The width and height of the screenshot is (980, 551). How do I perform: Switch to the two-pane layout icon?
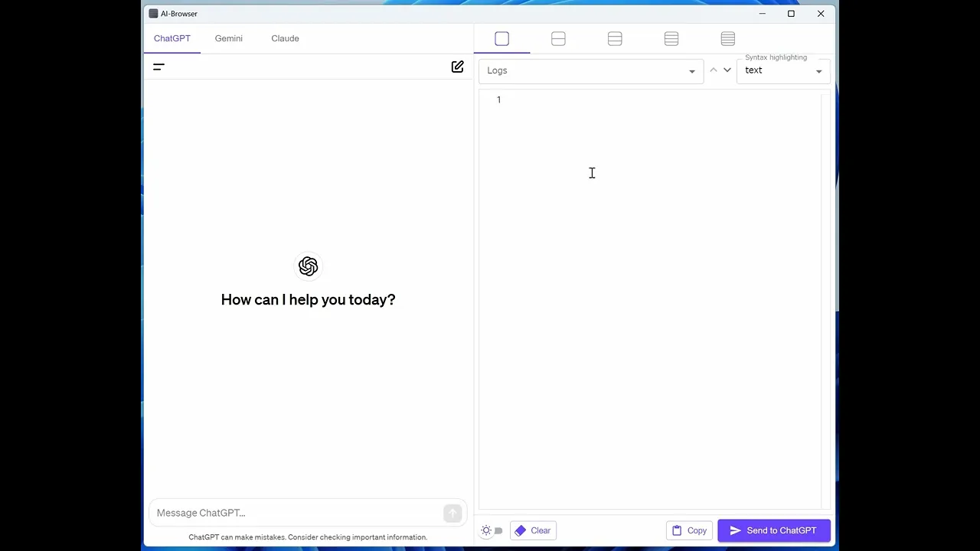click(558, 39)
